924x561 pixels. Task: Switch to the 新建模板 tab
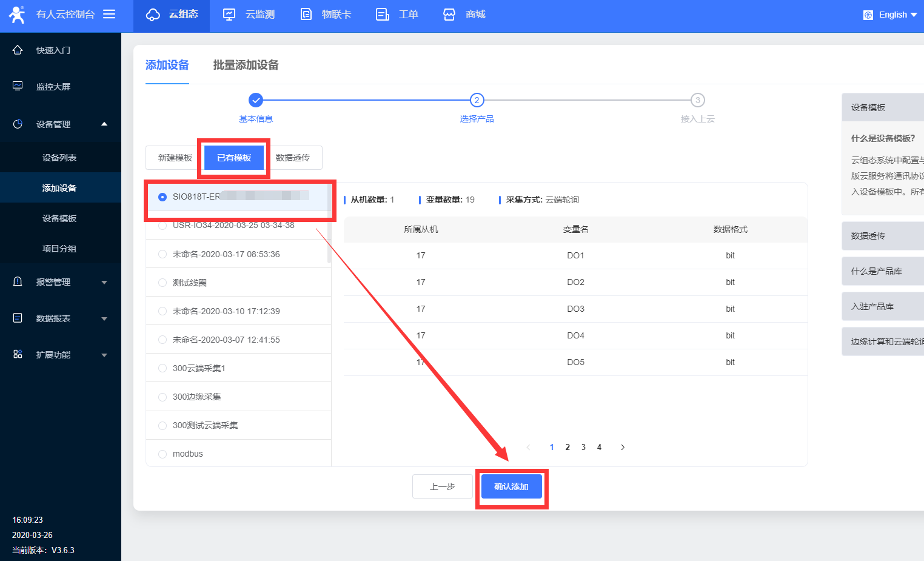pos(175,158)
